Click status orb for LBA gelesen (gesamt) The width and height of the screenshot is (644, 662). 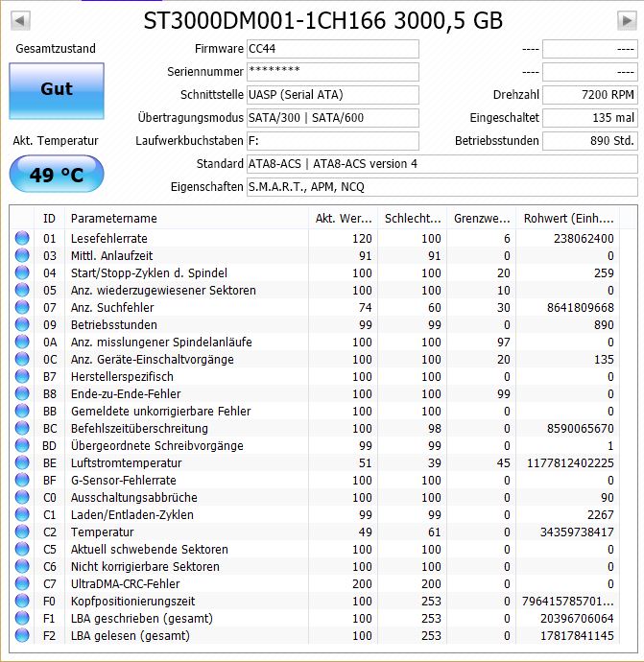tap(22, 635)
